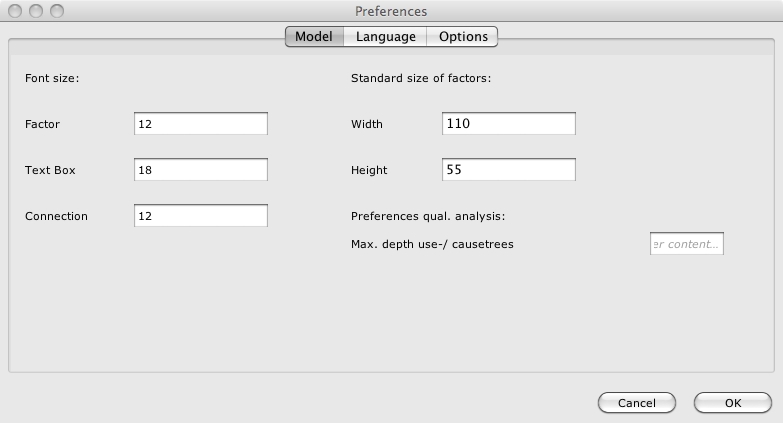The width and height of the screenshot is (783, 423).
Task: Click the "Text Box" label text
Action: (50, 170)
